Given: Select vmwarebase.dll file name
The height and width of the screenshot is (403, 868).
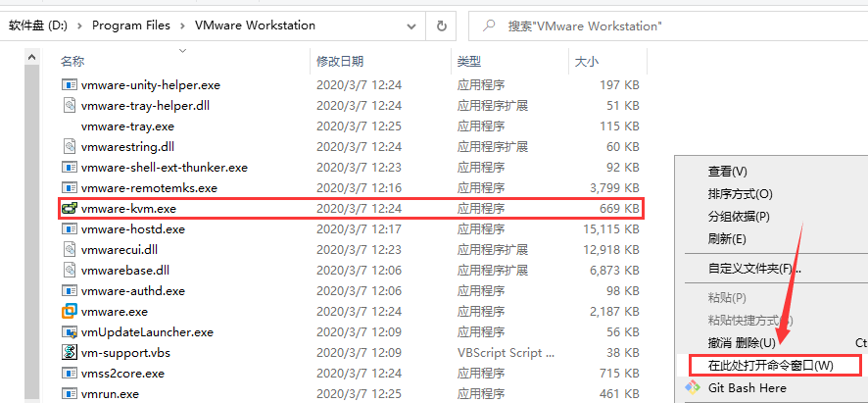Looking at the screenshot, I should pos(125,270).
